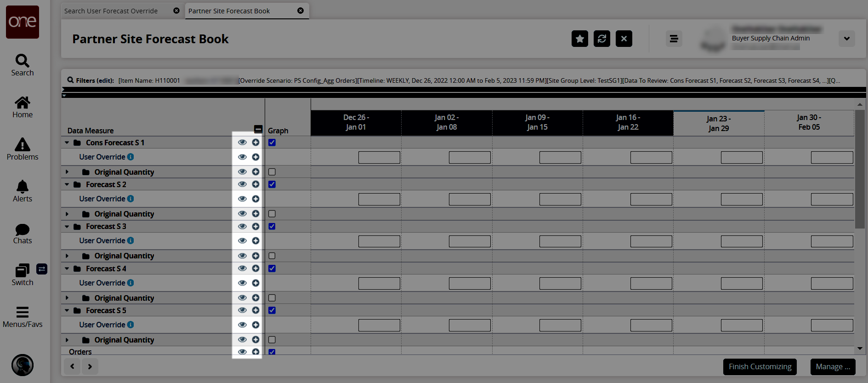Open the hamburger options menu
The width and height of the screenshot is (868, 383).
coord(674,39)
